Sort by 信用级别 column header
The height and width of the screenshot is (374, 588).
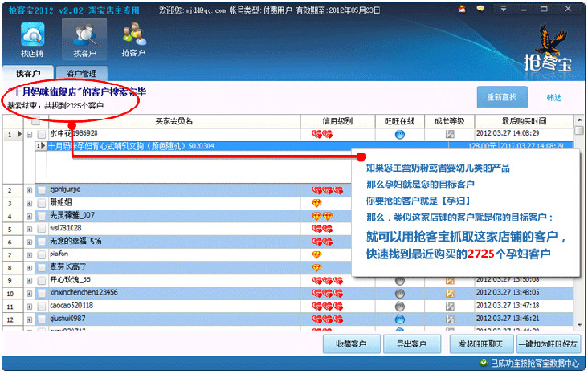338,121
